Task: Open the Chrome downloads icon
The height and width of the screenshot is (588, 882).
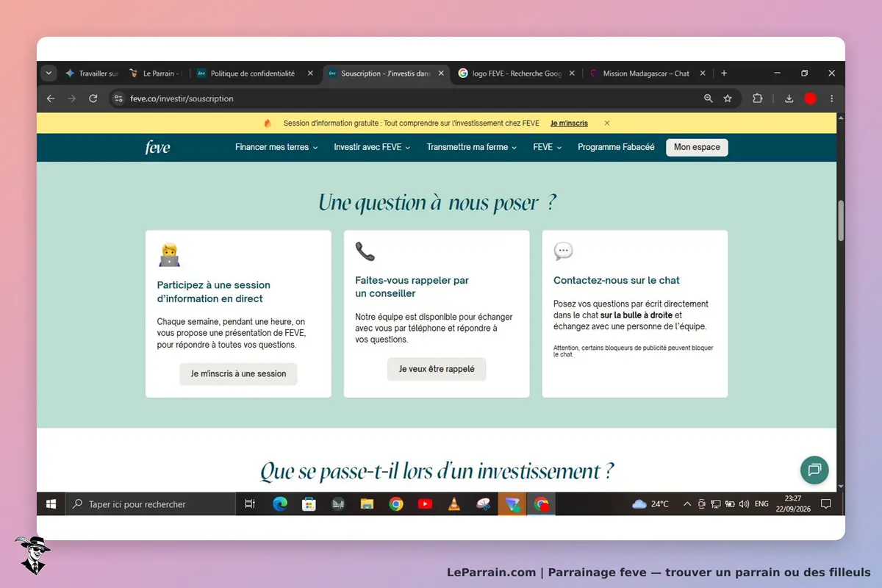Action: click(x=789, y=98)
